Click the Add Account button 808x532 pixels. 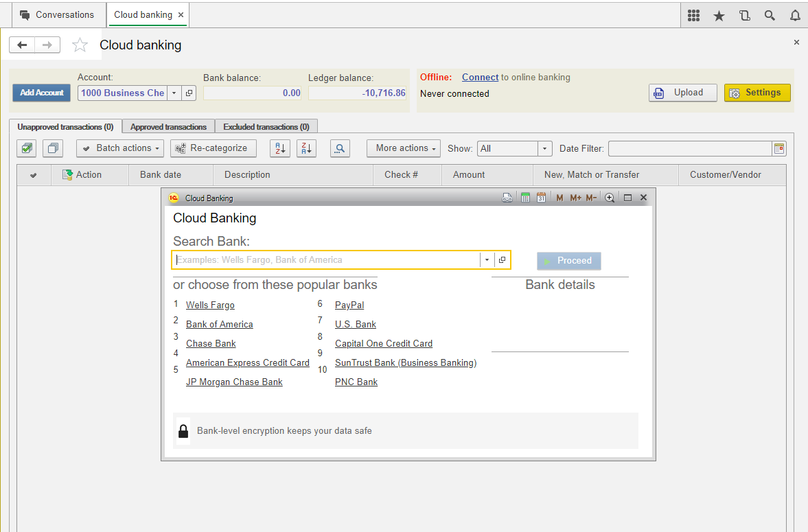(42, 93)
